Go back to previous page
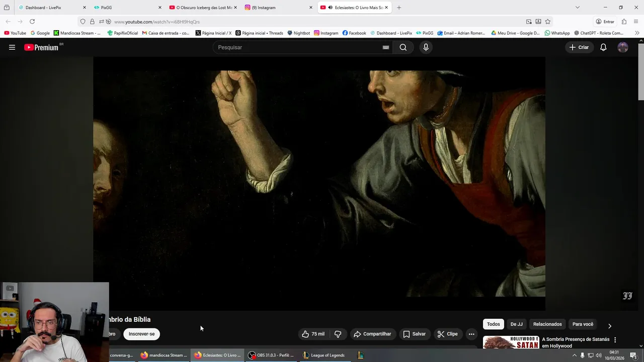644x362 pixels. click(x=8, y=22)
